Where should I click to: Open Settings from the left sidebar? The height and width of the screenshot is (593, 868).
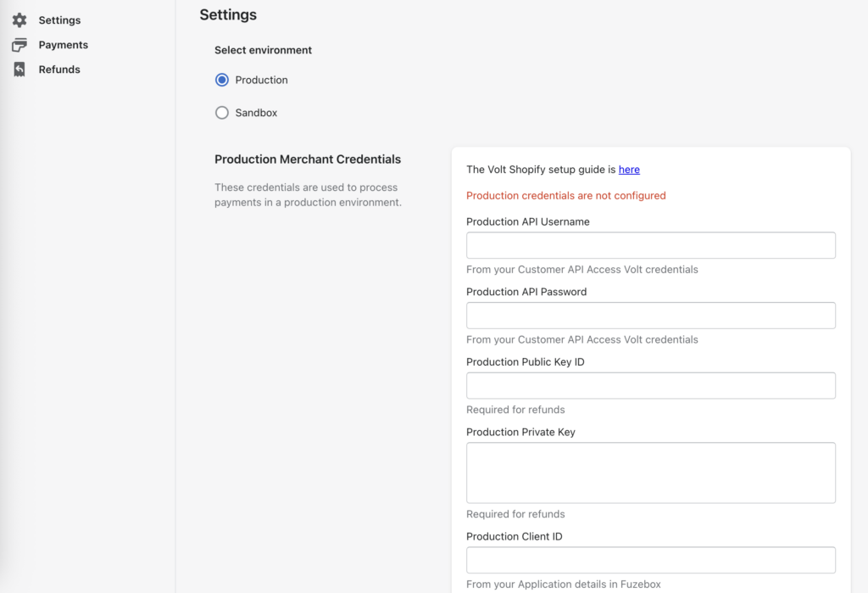tap(59, 20)
